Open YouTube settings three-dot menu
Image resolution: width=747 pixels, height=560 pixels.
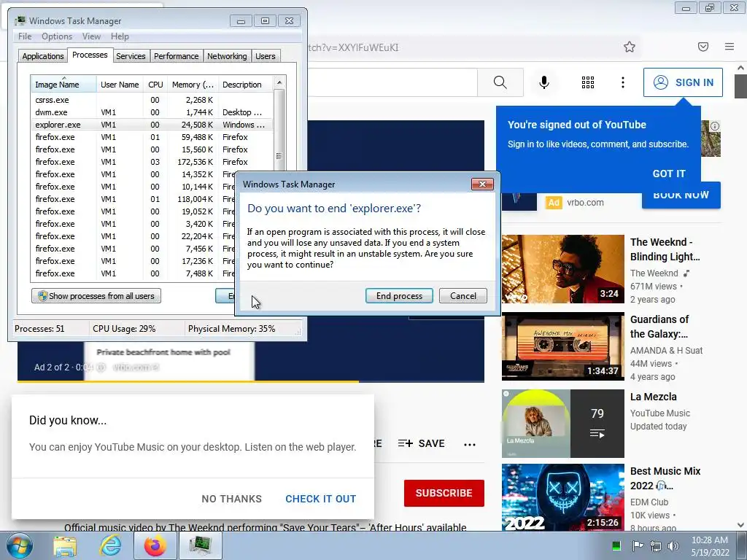[x=623, y=82]
